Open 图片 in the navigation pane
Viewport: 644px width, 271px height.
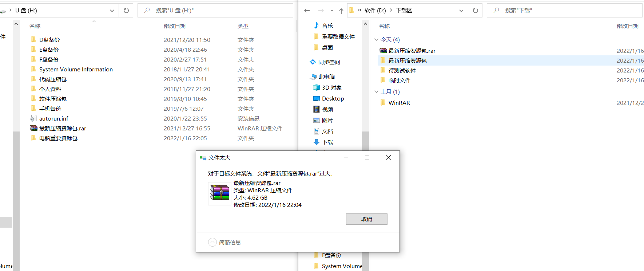coord(327,120)
